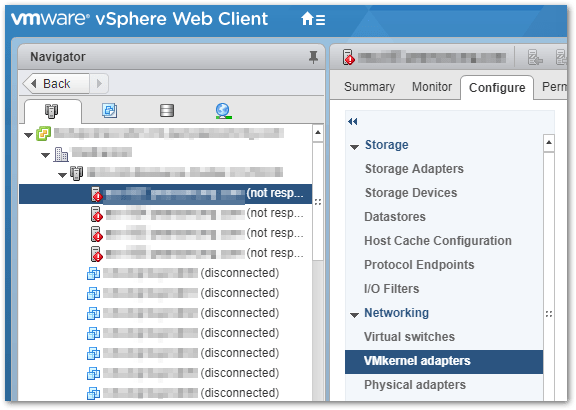Click the cluster icon in tree
The width and height of the screenshot is (576, 410).
76,173
